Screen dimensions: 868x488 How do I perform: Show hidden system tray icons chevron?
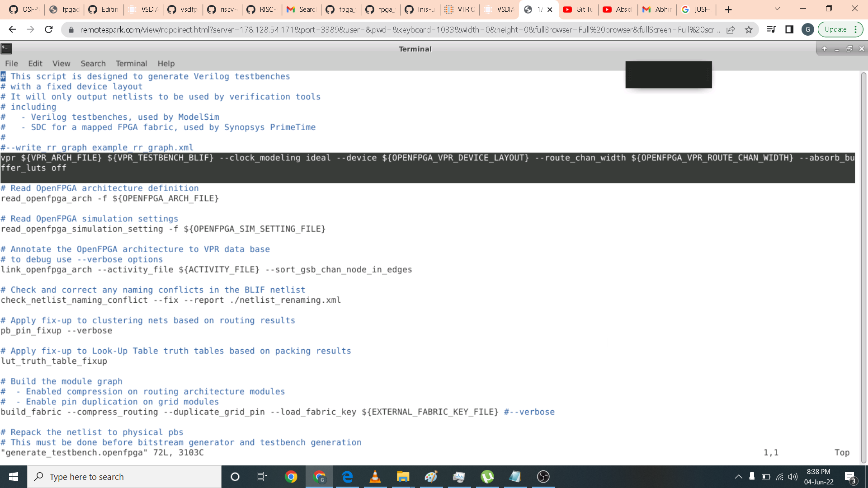point(738,477)
